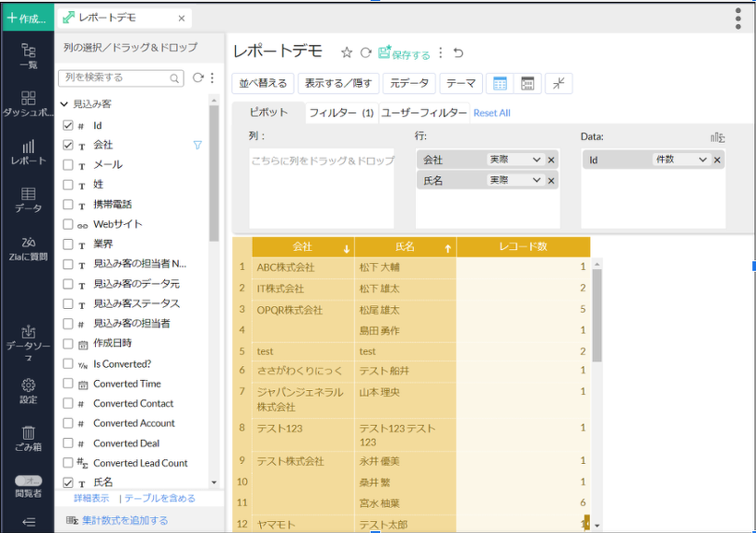The width and height of the screenshot is (756, 533).
Task: Click the undo arrow beside the save button
Action: 459,53
